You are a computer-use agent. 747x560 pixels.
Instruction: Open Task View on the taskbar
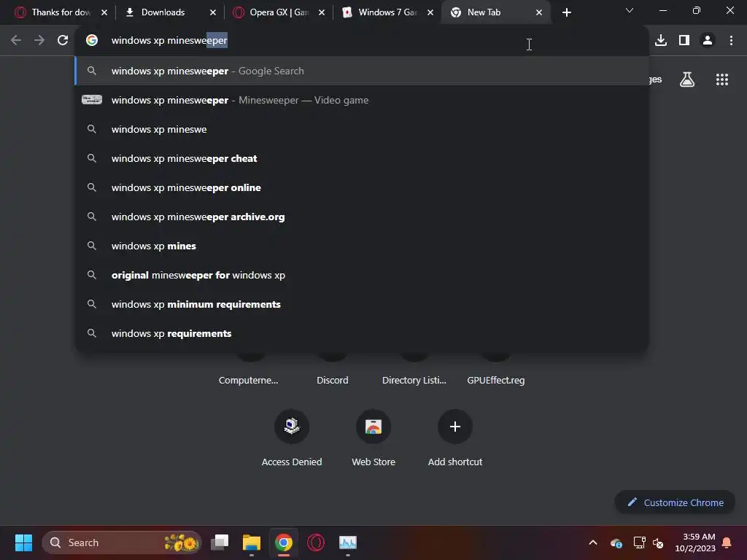[220, 542]
